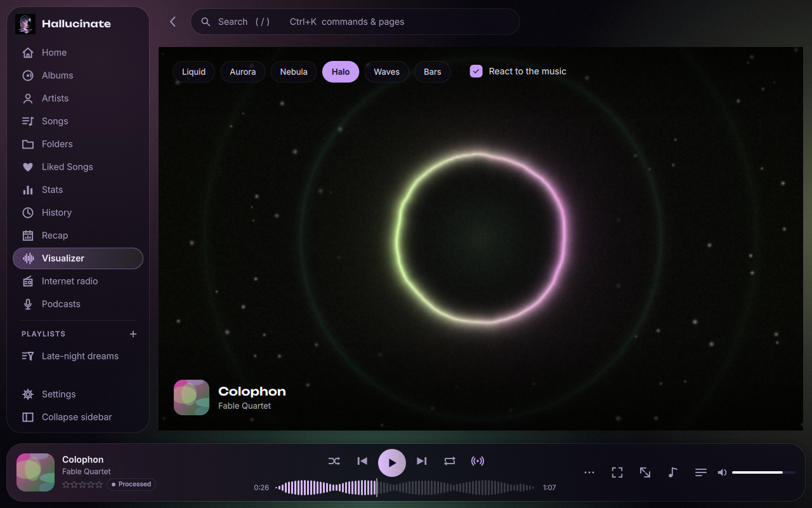Viewport: 812px width, 508px height.
Task: Select the Nebula visualizer style
Action: click(294, 72)
